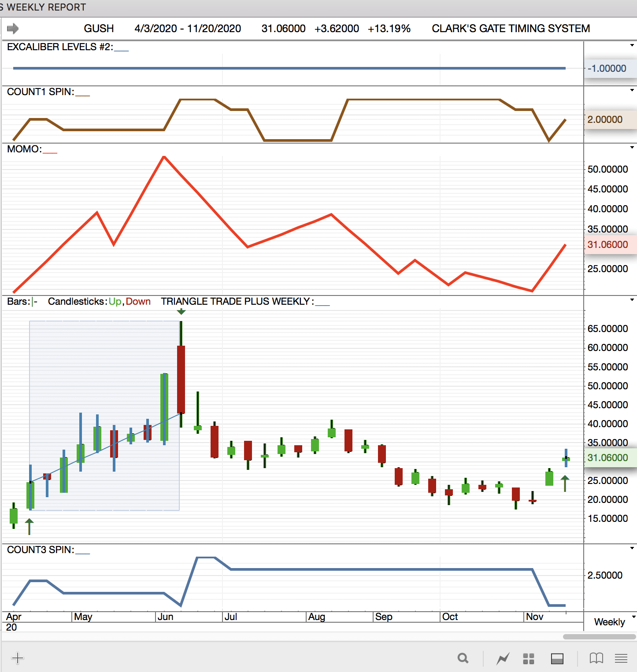Click the horizontal scrollbar thumb below the chart
Viewport: 637px width, 672px height.
pos(600,637)
